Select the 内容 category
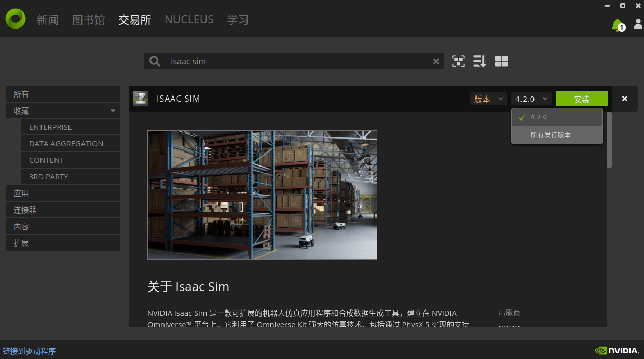The image size is (644, 359). point(63,227)
